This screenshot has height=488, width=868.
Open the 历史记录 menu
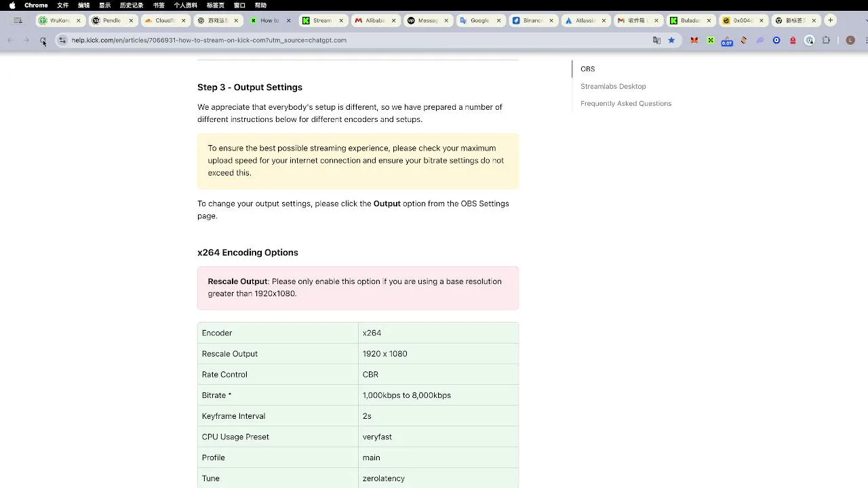tap(132, 5)
